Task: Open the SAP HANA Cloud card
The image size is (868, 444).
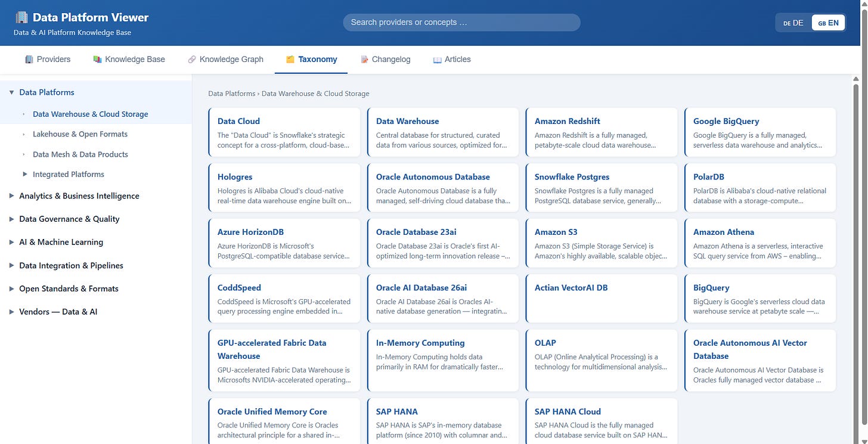Action: [602, 421]
